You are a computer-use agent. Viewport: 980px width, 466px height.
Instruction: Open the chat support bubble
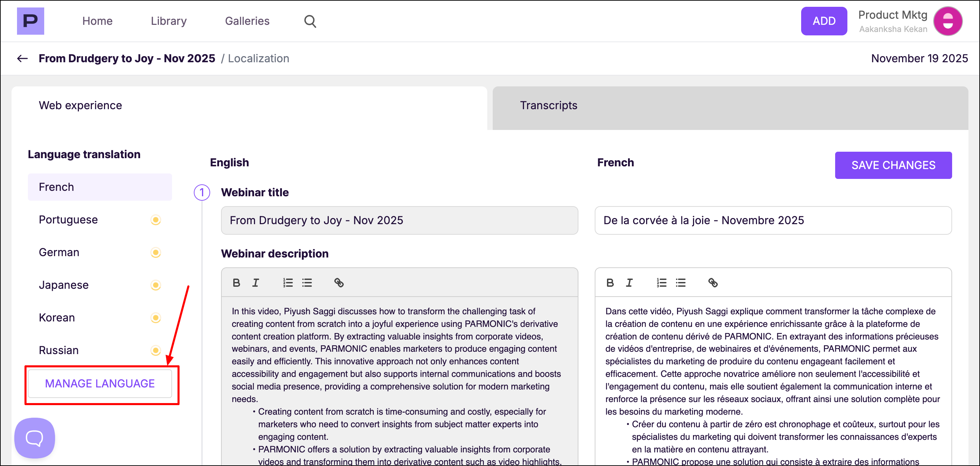tap(35, 438)
